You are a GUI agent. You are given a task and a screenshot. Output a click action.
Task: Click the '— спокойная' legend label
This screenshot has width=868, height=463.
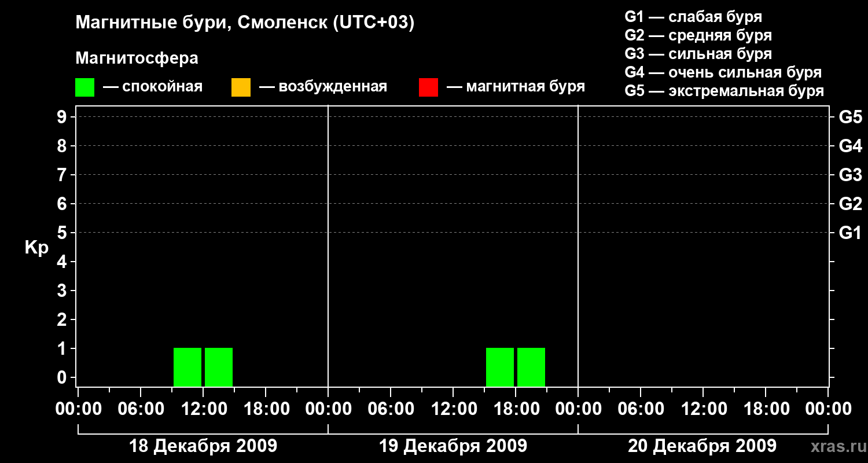153,87
